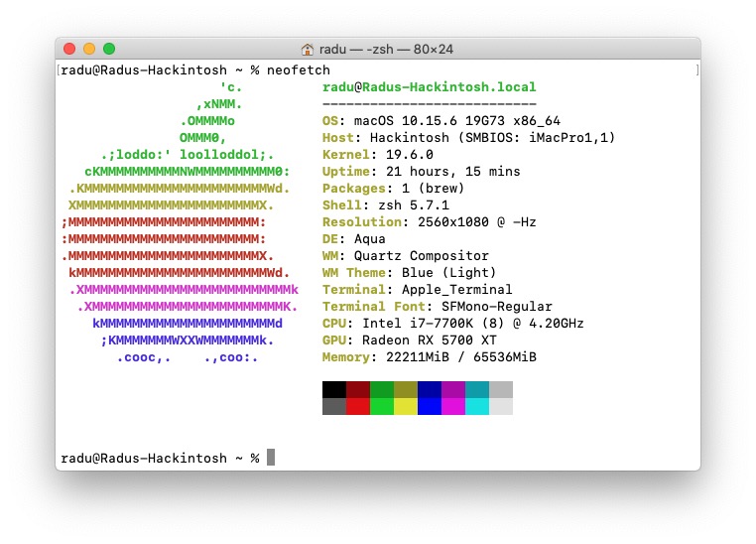The width and height of the screenshot is (756, 544).
Task: Click the home folder icon in title bar
Action: tap(308, 50)
